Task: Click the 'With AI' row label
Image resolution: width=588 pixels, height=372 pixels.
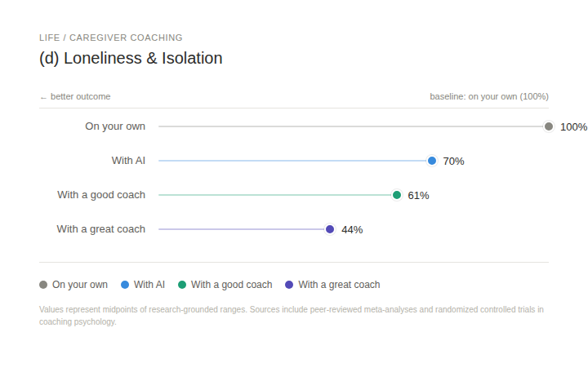Action: pos(128,161)
